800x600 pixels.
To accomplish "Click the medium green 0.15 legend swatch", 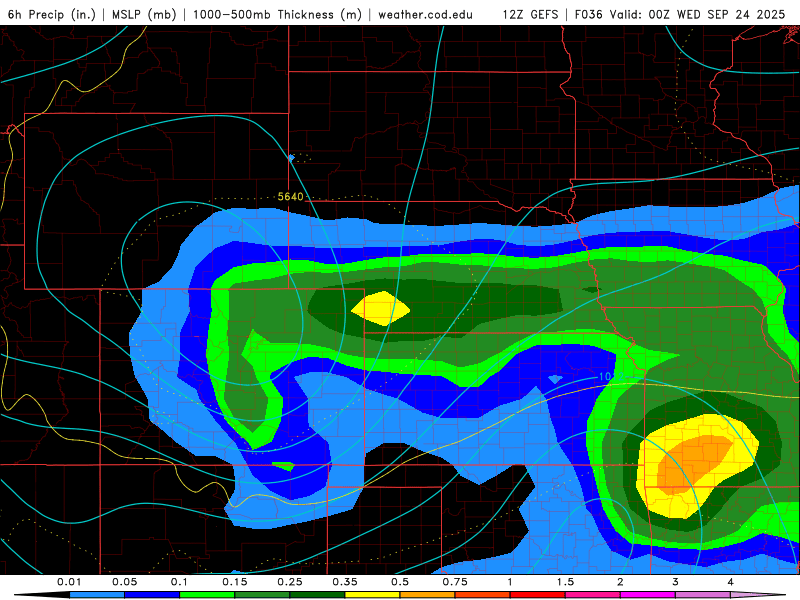I will (262, 595).
